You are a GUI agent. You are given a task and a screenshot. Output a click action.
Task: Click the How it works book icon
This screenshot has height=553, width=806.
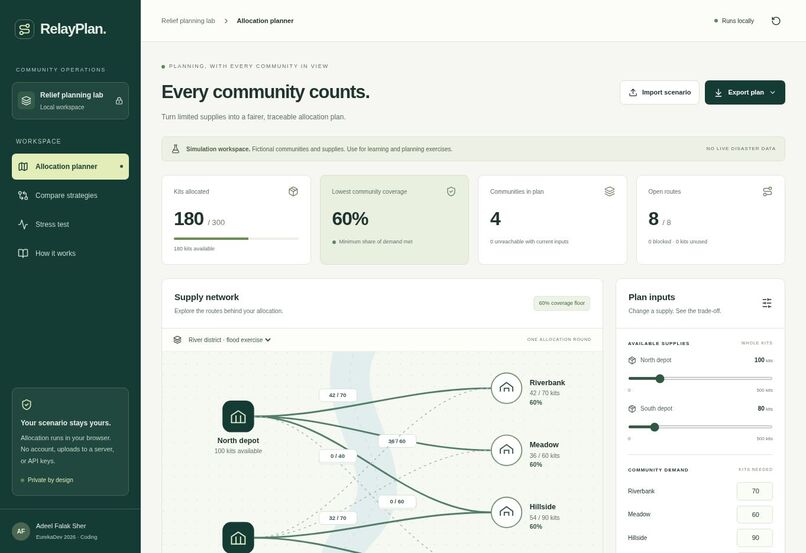click(23, 253)
